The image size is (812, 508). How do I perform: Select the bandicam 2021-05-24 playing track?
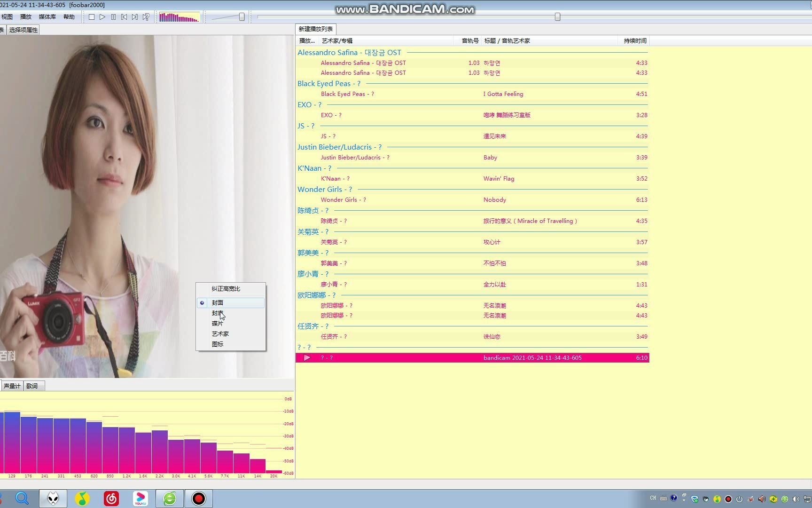[472, 358]
